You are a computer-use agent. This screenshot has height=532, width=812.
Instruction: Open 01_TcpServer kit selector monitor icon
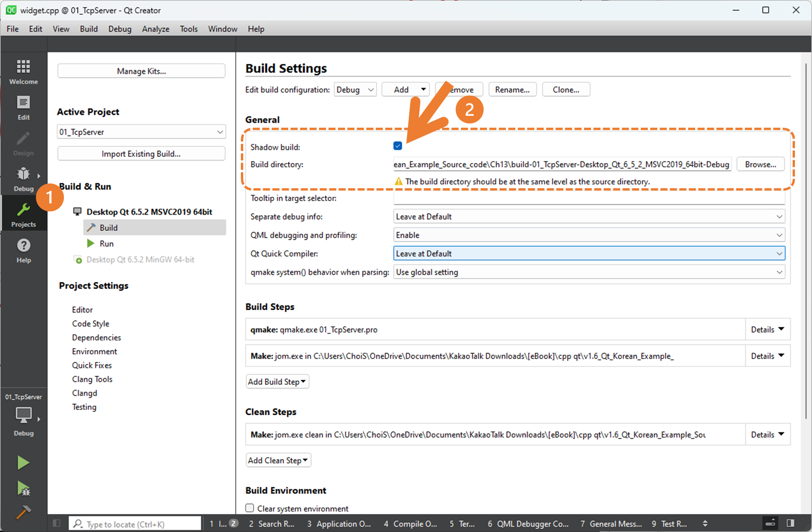(23, 415)
